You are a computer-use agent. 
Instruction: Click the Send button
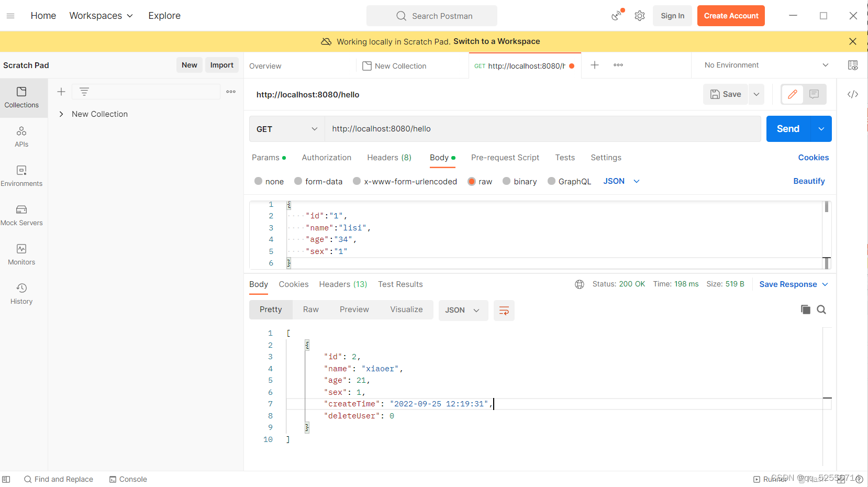[788, 129]
